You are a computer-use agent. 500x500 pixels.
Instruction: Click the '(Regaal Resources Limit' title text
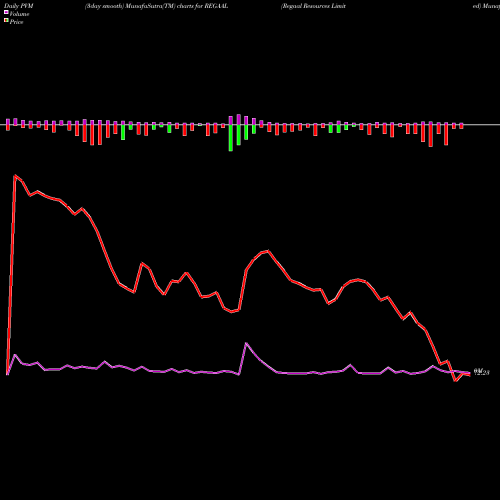pos(313,6)
